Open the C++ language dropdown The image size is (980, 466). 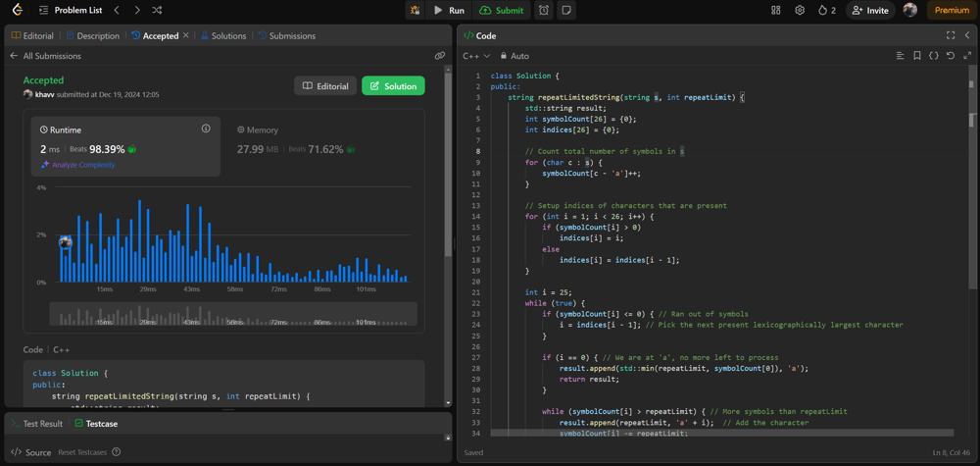click(476, 56)
